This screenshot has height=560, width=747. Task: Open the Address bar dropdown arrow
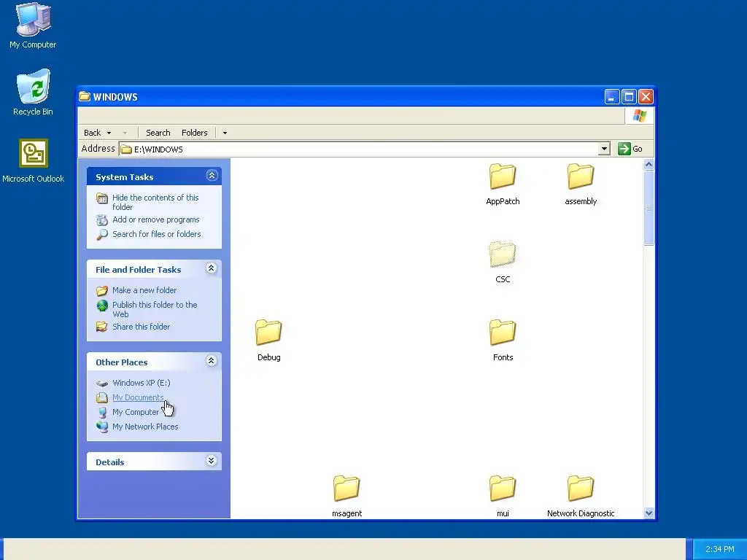[604, 149]
